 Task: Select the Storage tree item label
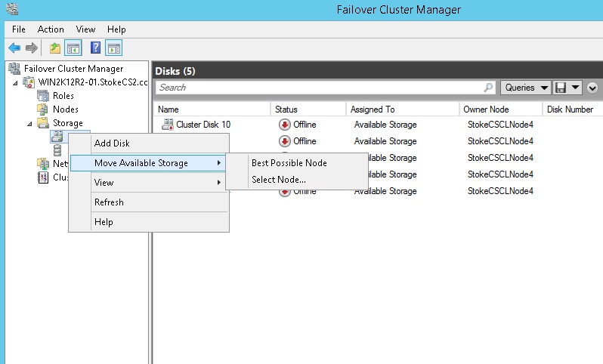(68, 123)
